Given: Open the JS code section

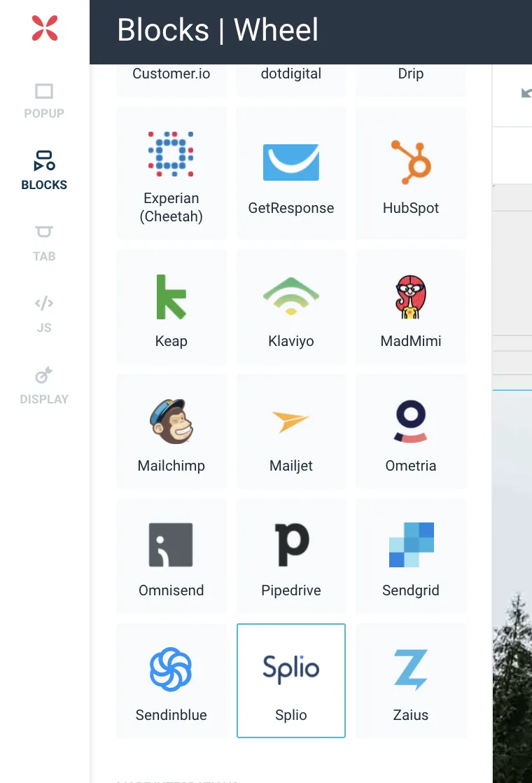Looking at the screenshot, I should pos(44,315).
